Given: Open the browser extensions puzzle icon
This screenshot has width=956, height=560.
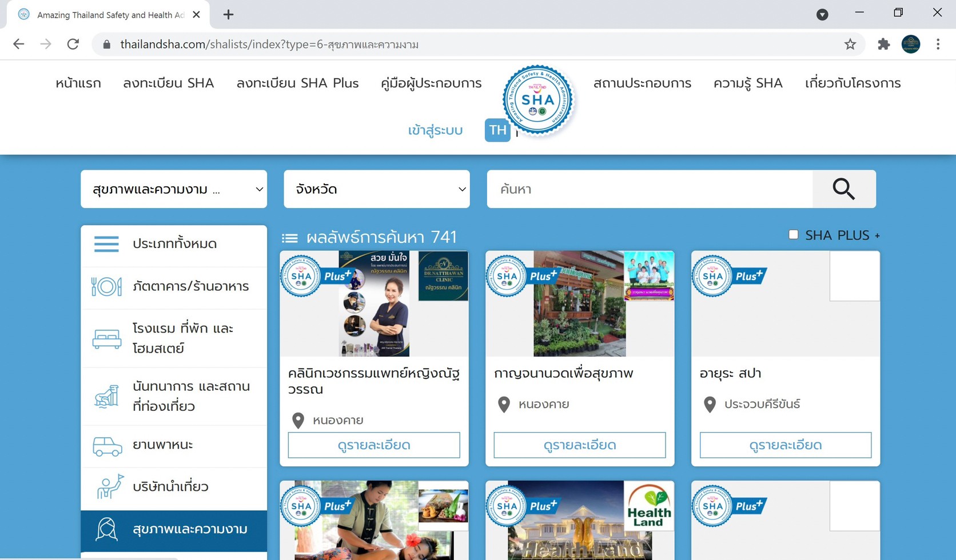Looking at the screenshot, I should click(883, 44).
